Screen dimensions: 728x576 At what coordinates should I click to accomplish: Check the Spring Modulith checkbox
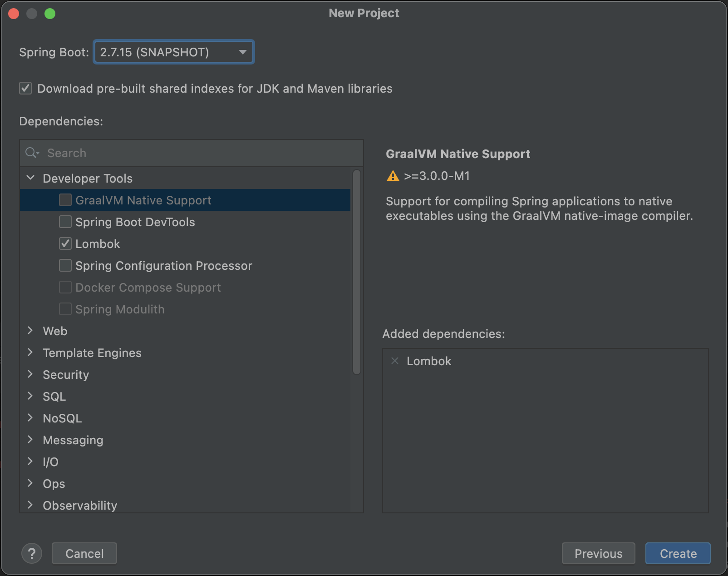click(65, 309)
